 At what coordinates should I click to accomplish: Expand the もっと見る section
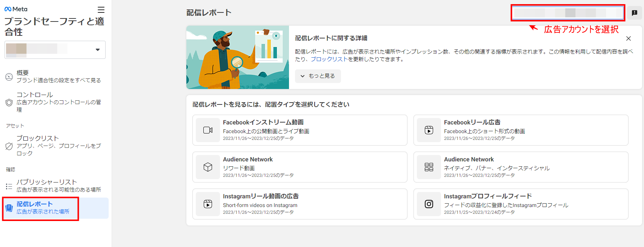click(x=318, y=76)
